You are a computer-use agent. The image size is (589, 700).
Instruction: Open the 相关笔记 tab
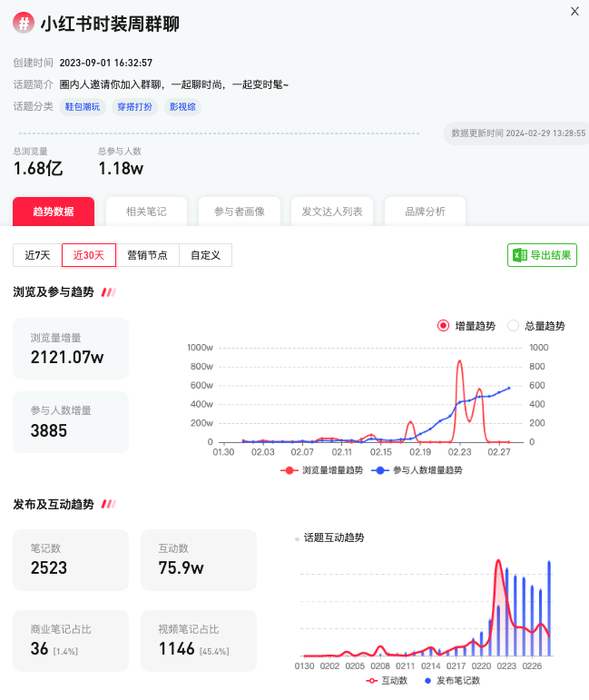(146, 212)
